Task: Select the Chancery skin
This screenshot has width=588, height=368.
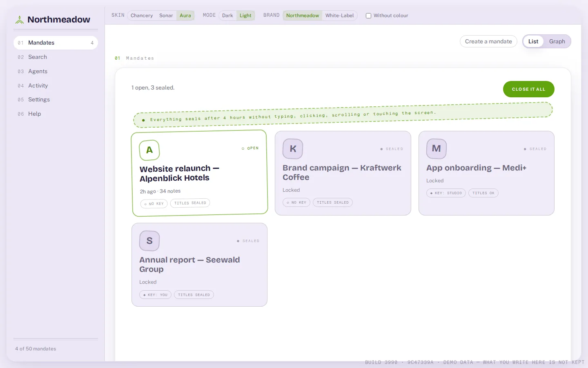Action: point(142,16)
